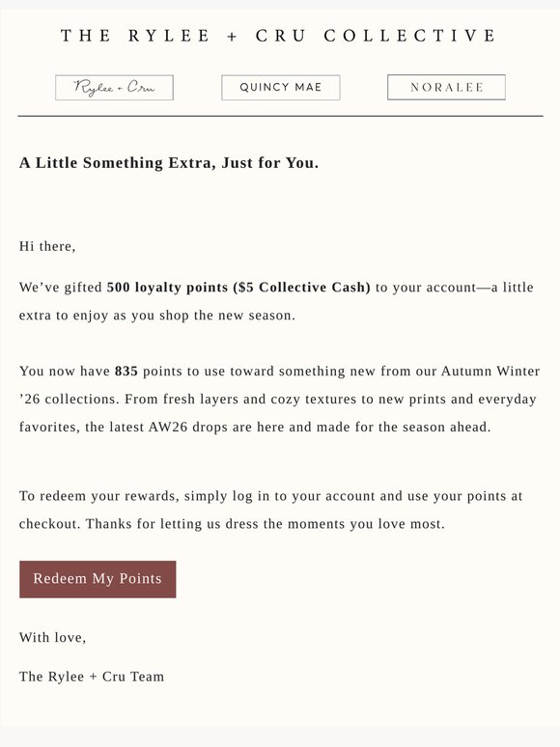
Task: Click 'Thanks for letting us dress' sentence
Action: [x=266, y=524]
